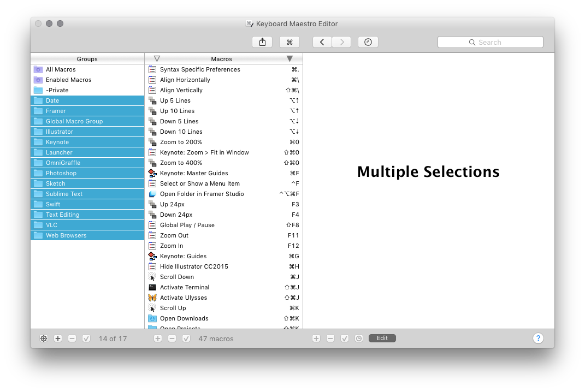
Task: Select the Hide Illustrator CC2015 macro
Action: coord(224,266)
